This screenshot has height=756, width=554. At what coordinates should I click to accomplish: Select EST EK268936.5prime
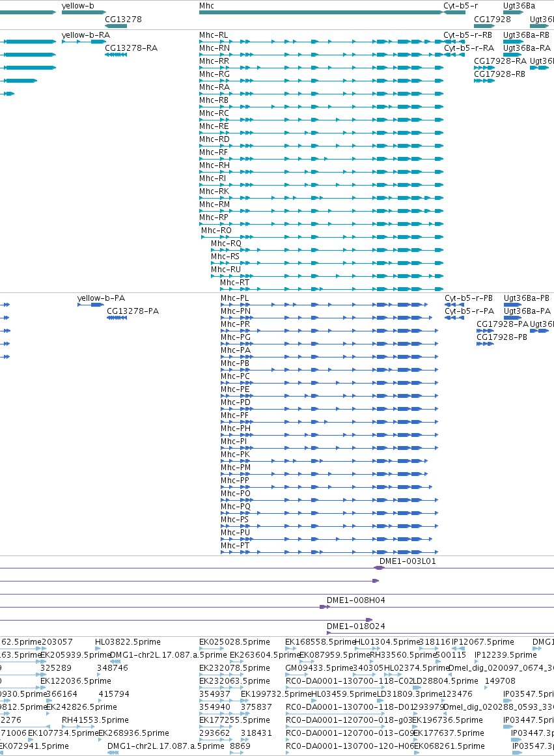[x=133, y=733]
